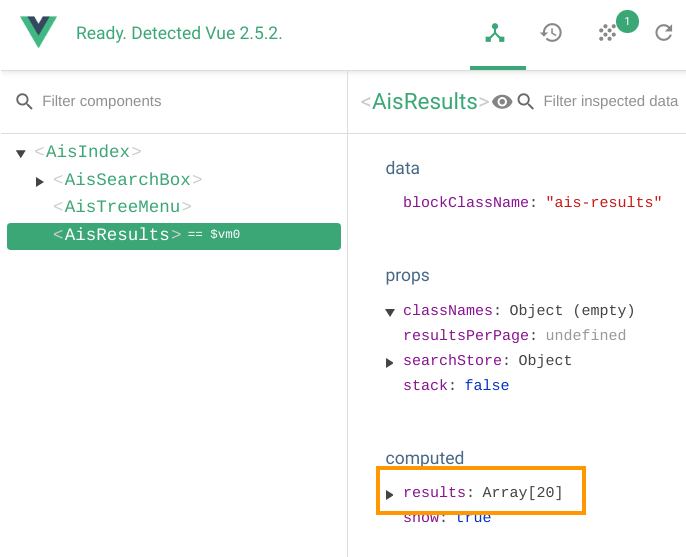686x557 pixels.
Task: Collapse the AisIndex tree node
Action: pyautogui.click(x=21, y=153)
